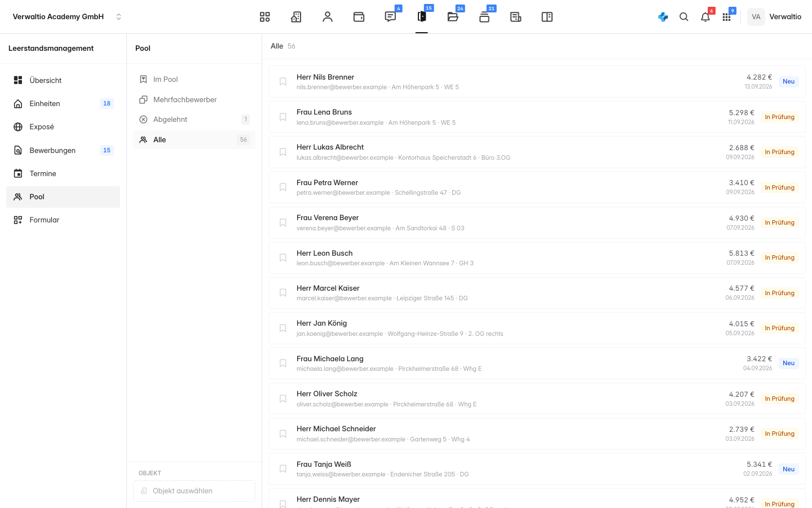Select the Abgelehnt filter
Viewport: 812px width, 508px height.
tap(194, 120)
